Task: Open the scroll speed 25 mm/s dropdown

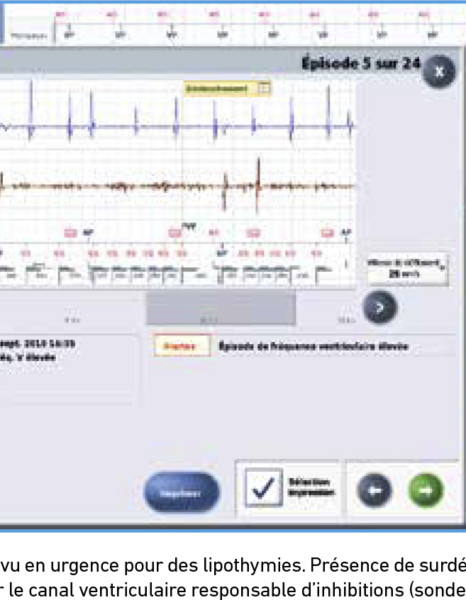Action: 407,269
